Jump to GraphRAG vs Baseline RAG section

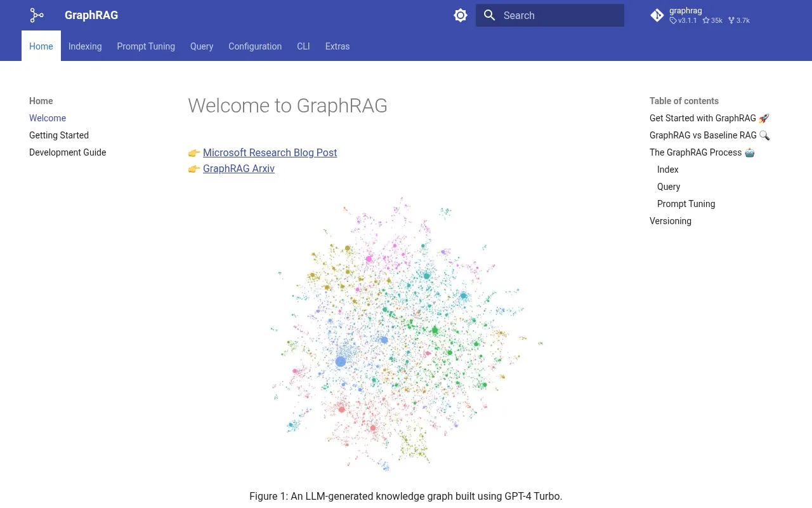coord(709,135)
